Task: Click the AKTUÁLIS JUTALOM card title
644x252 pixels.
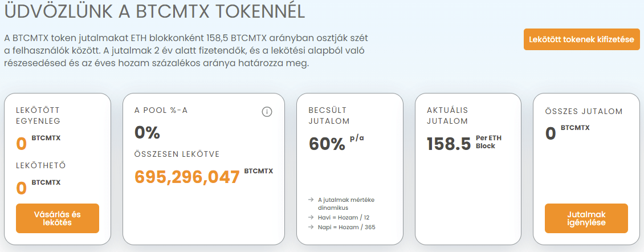Action: click(447, 116)
